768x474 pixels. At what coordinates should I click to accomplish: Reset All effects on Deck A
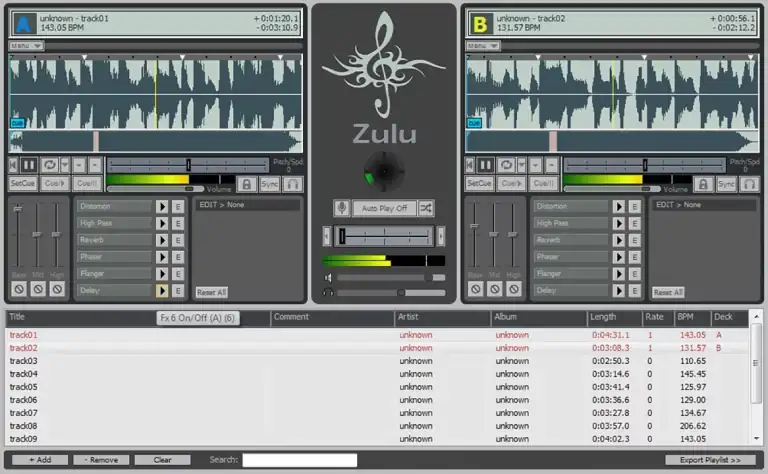coord(212,292)
